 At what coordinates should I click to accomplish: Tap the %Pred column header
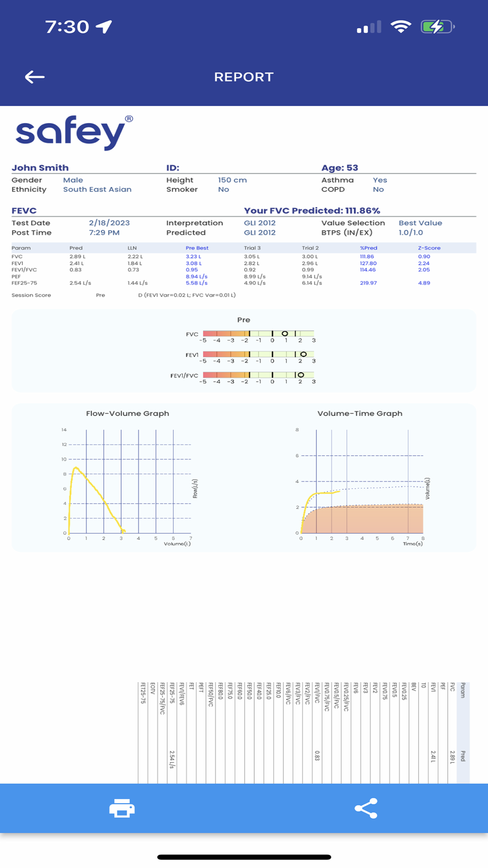coord(368,248)
